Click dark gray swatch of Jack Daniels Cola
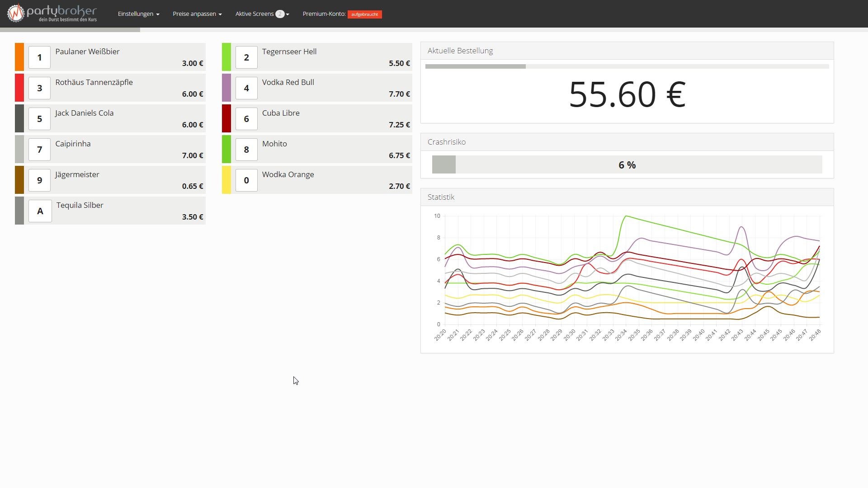The height and width of the screenshot is (488, 868). coord(19,118)
